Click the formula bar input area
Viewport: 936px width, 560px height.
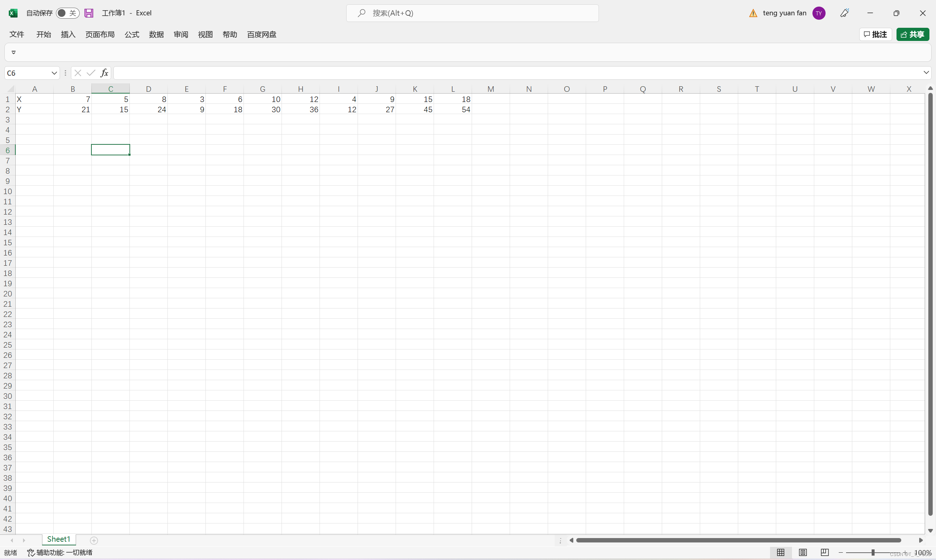[x=517, y=73]
